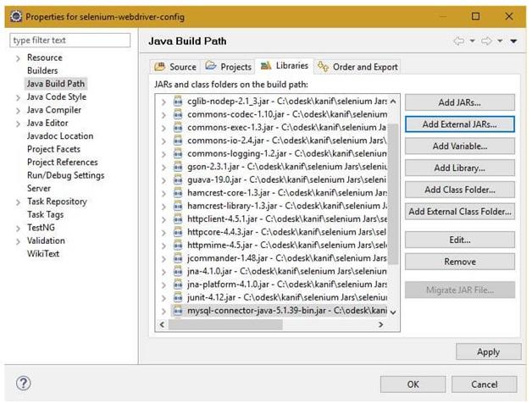Expand the Resource tree node
Screen dimensions: 532x403
18,58
